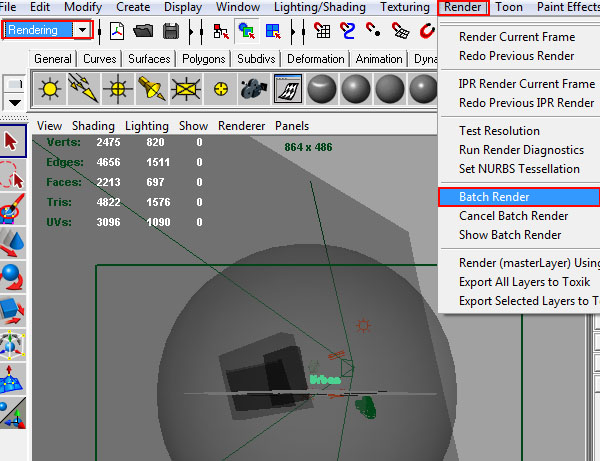
Task: Toggle Snap to view planes icon
Action: pyautogui.click(x=401, y=31)
